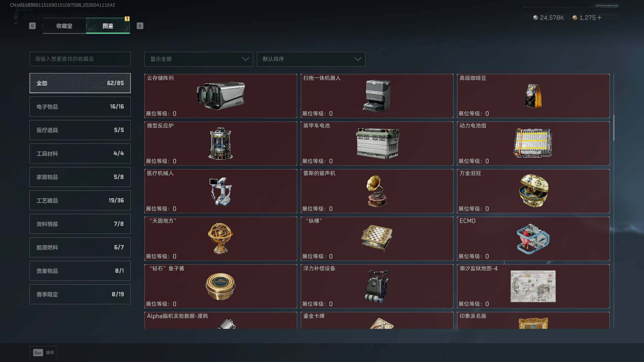Open the 扫拖一体机器人 robot vacuum entry
644x362 pixels.
click(377, 96)
